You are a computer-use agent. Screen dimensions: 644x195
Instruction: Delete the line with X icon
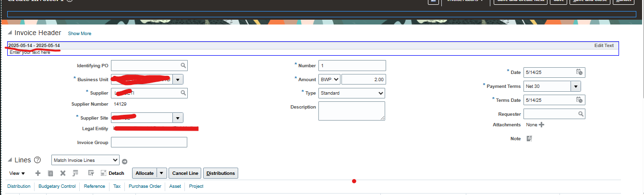(62, 173)
